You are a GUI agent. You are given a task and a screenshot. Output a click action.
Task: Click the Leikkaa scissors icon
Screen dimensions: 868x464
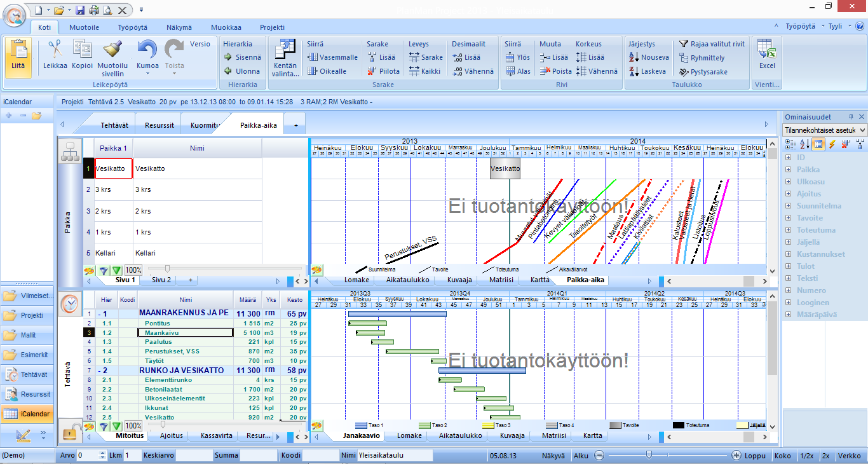(55, 49)
